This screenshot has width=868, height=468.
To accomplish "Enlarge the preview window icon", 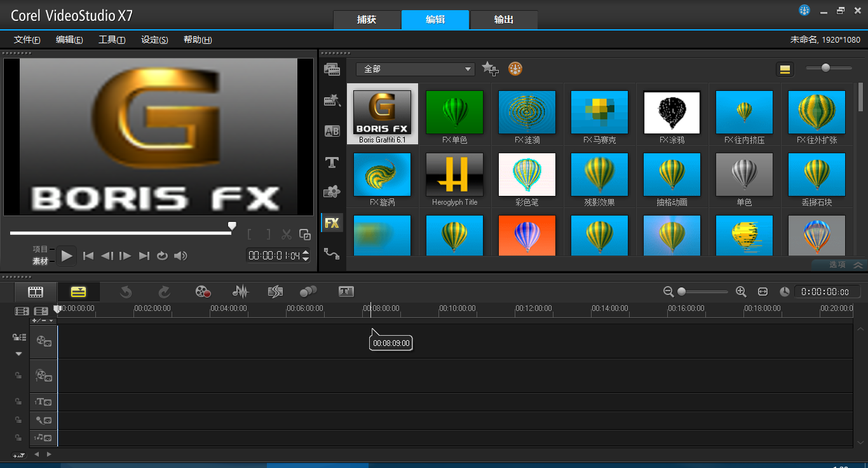I will pyautogui.click(x=305, y=235).
